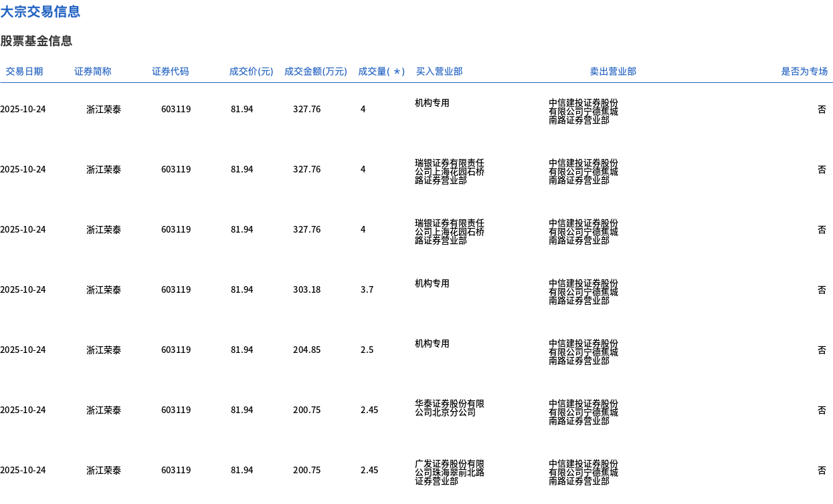The width and height of the screenshot is (833, 504).
Task: Click the 是否为专场 column header
Action: 804,72
